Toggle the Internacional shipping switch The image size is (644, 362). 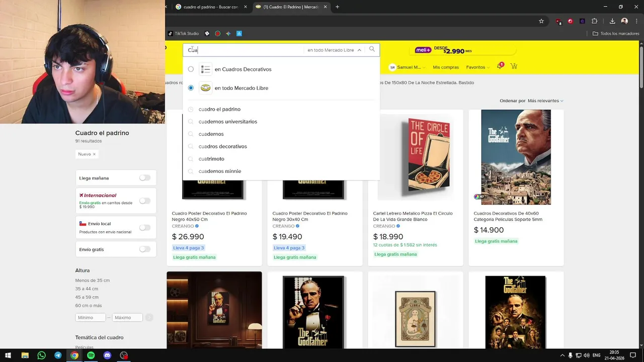[145, 201]
